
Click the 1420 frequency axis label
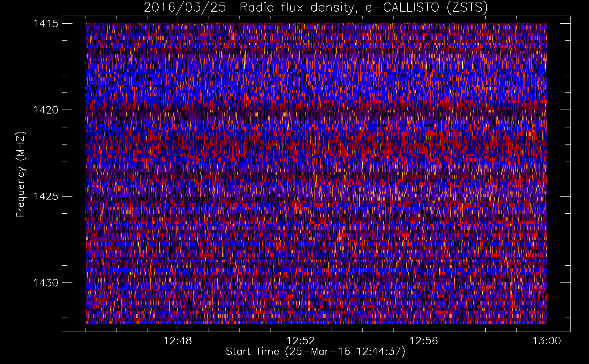point(46,110)
